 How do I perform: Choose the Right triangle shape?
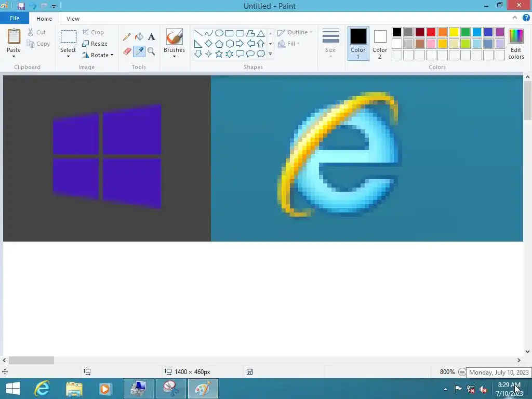click(x=198, y=44)
